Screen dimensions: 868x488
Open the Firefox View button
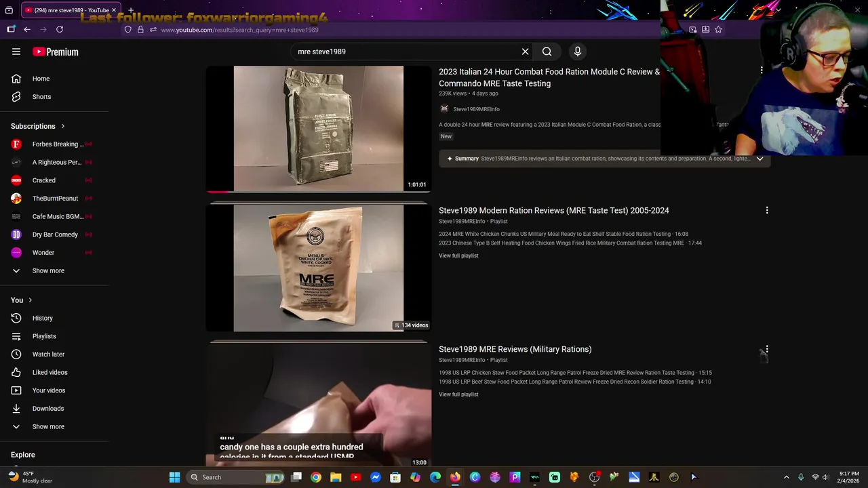(9, 10)
